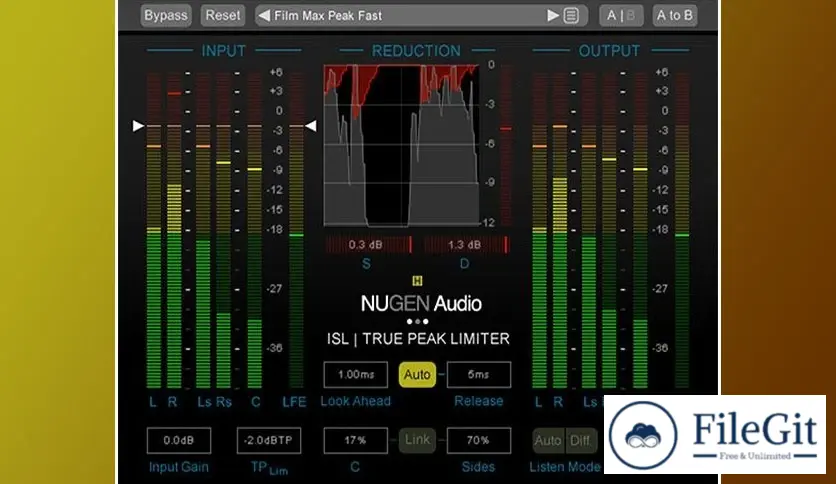The image size is (836, 484).
Task: Click the ISL | TRUE PEAK LIMITER title
Action: [x=418, y=339]
